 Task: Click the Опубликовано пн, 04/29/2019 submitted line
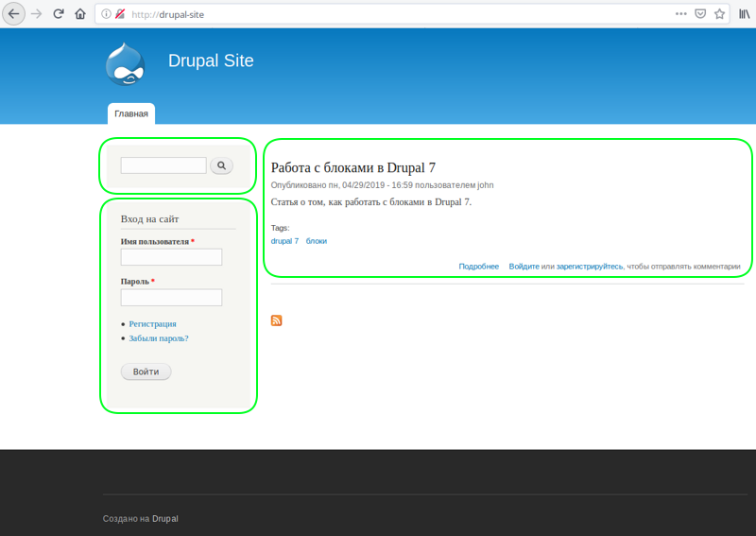point(383,184)
